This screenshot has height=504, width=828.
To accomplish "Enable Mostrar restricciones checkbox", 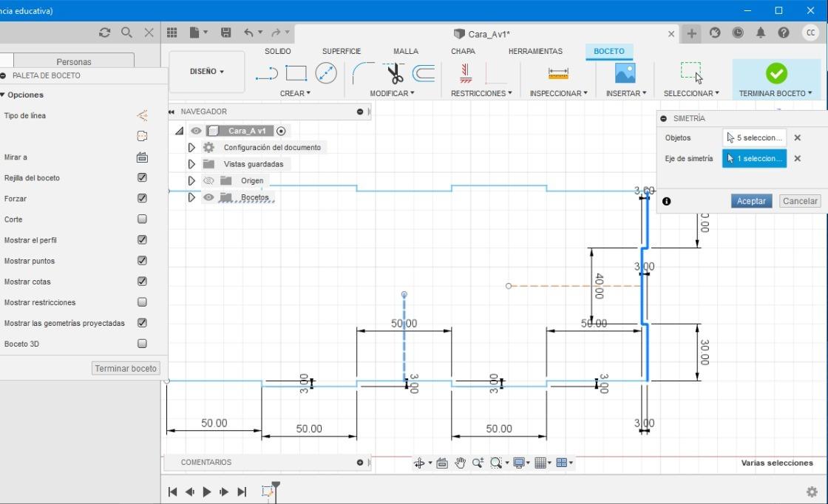I will 142,302.
